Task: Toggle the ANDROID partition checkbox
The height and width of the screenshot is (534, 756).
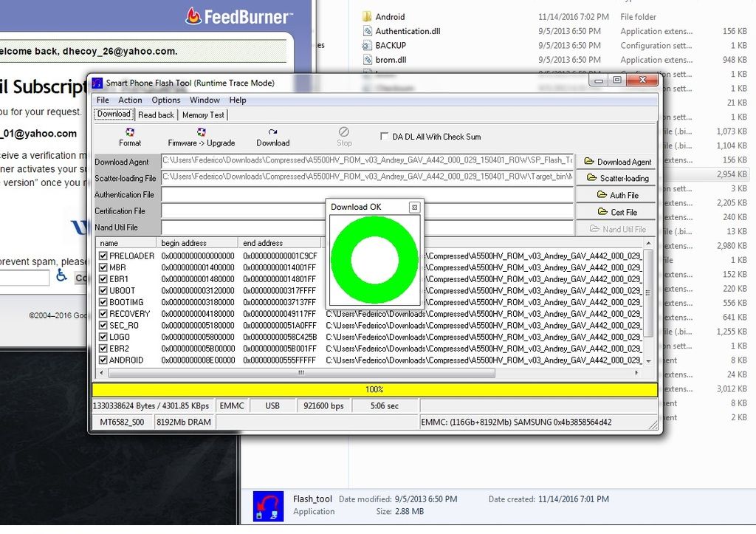Action: (103, 360)
